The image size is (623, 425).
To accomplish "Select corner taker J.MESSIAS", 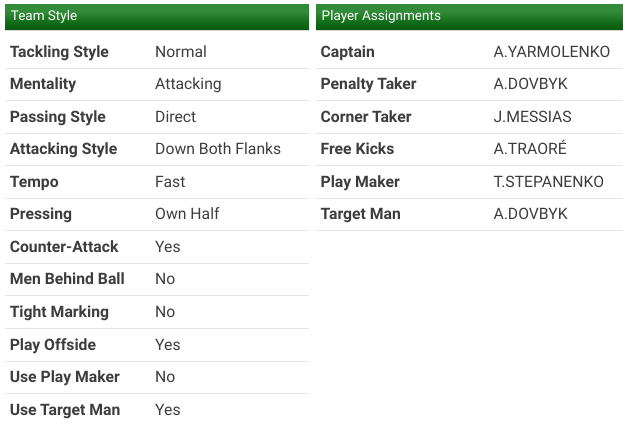I will click(x=533, y=117).
